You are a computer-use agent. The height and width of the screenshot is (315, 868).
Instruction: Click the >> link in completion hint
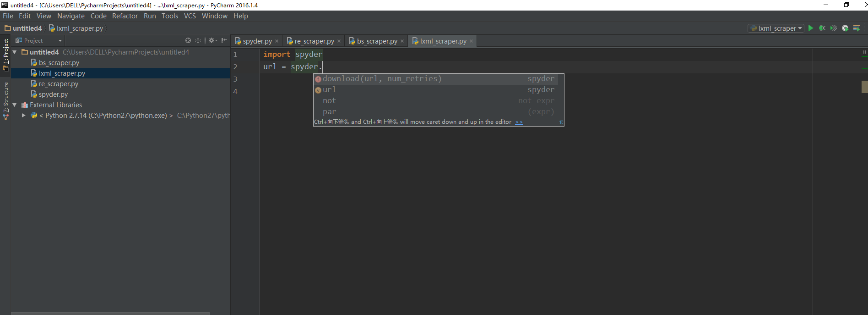(x=519, y=122)
